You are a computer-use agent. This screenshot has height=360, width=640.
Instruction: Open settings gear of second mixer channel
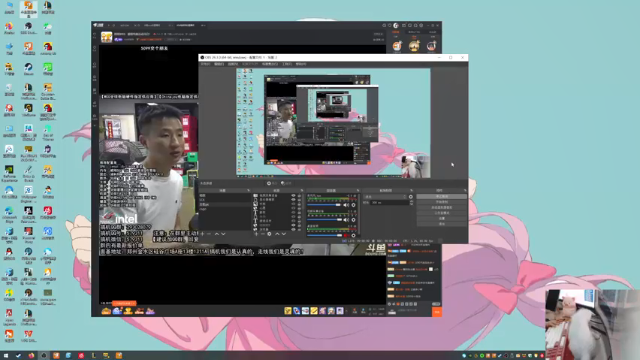[x=353, y=220]
